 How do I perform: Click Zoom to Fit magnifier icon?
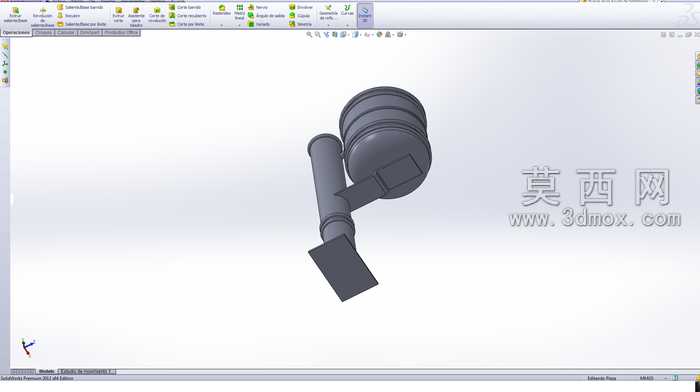[x=309, y=34]
